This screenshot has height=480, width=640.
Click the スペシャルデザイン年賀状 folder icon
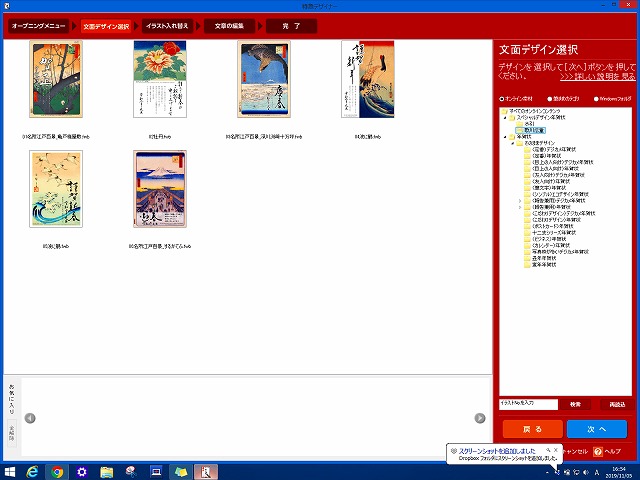512,118
